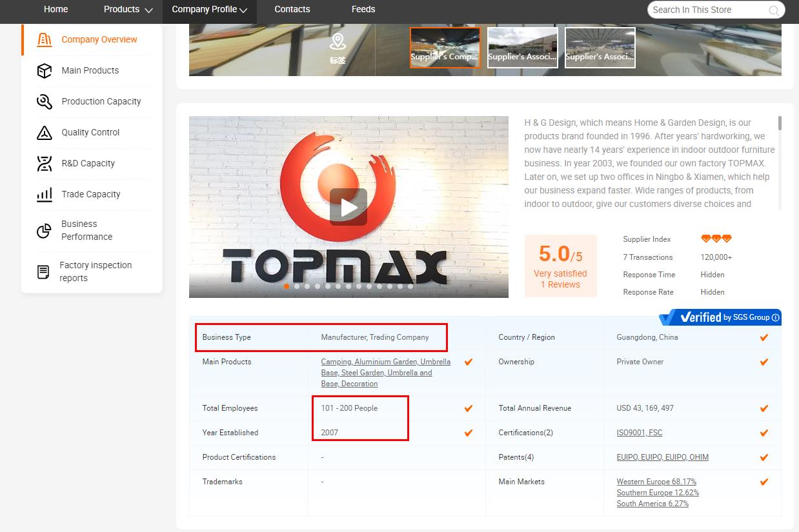The width and height of the screenshot is (799, 532).
Task: Click the verified checkmark for Year Established
Action: [x=469, y=433]
